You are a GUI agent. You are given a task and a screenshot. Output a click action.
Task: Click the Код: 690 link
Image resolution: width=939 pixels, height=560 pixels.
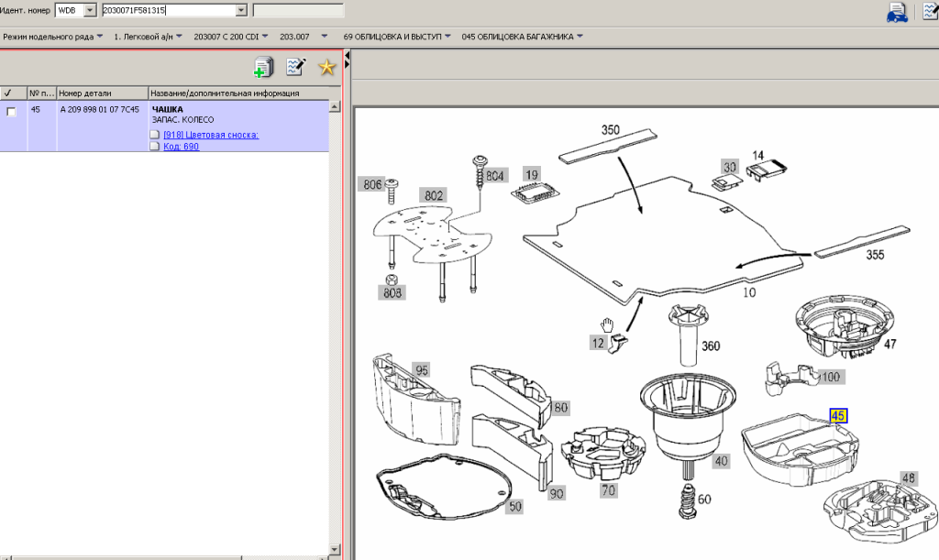[x=181, y=147]
